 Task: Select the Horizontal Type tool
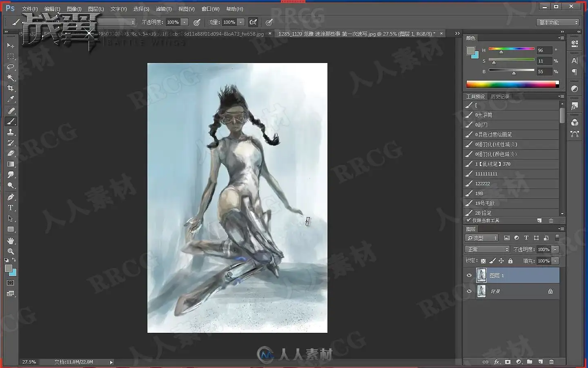coord(11,208)
